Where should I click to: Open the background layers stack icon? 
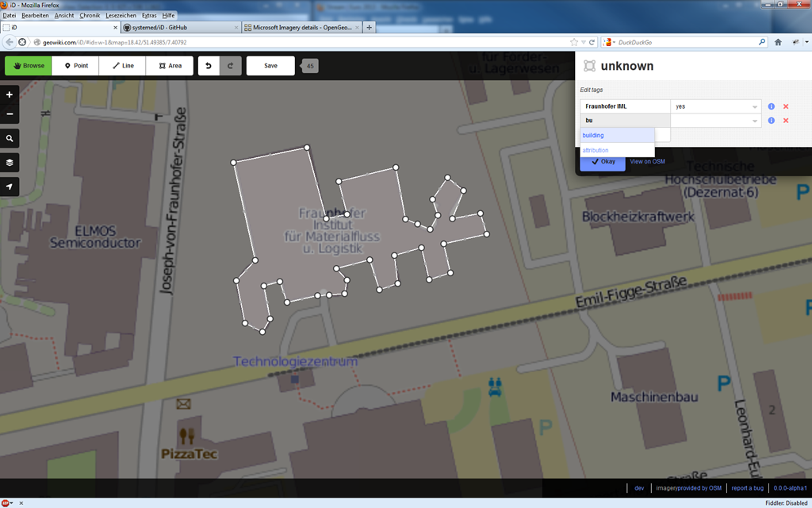coord(10,162)
